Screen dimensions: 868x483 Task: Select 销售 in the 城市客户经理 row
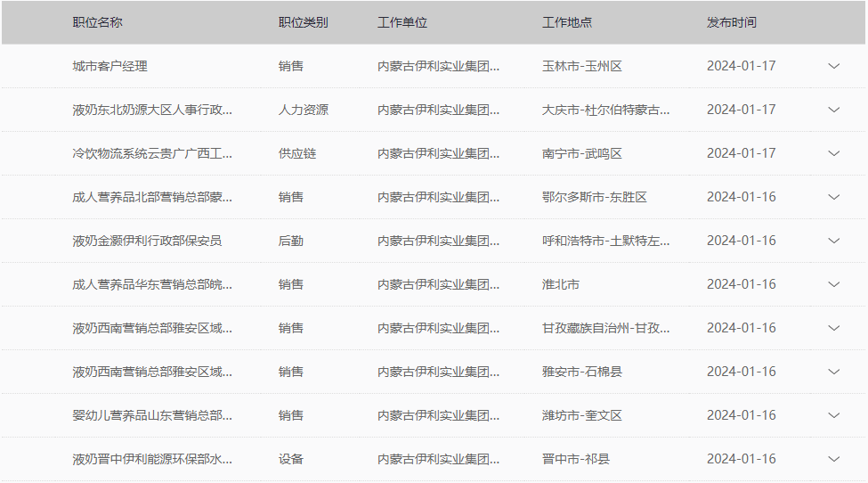click(x=290, y=67)
